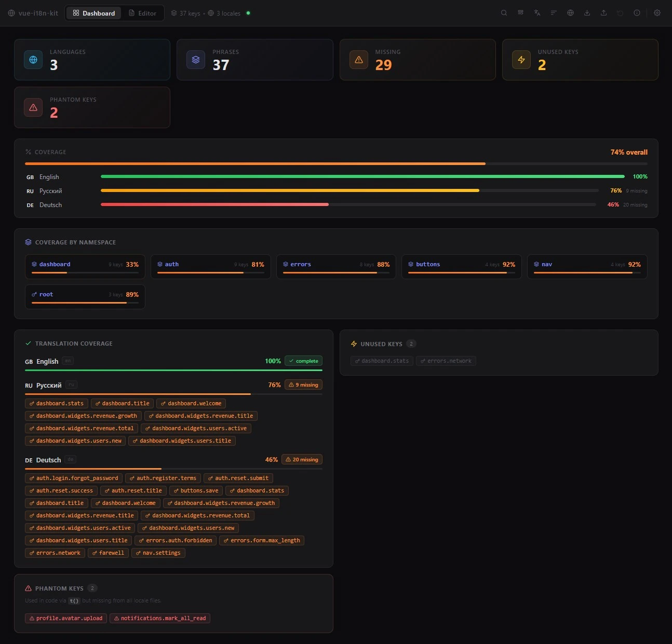
Task: Click the notifications.mark_all_read phantom key chip
Action: (x=160, y=618)
